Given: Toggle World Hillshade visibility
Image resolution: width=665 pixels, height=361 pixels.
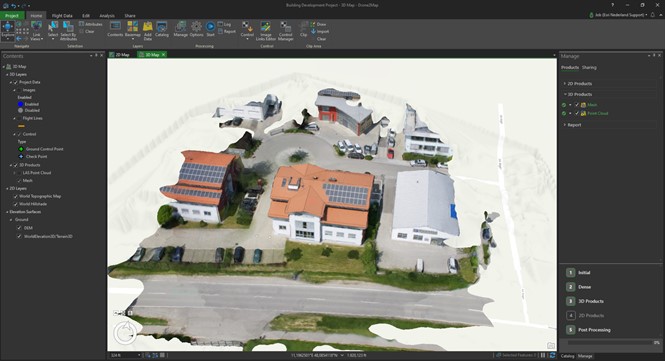Looking at the screenshot, I should (16, 204).
